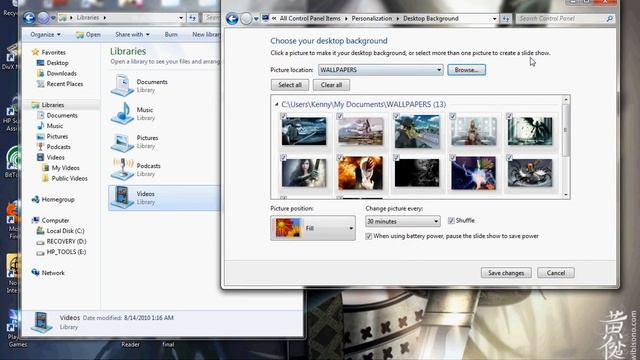The width and height of the screenshot is (640, 360).
Task: Select the mechanical spider wallpaper thumbnail
Action: (530, 173)
